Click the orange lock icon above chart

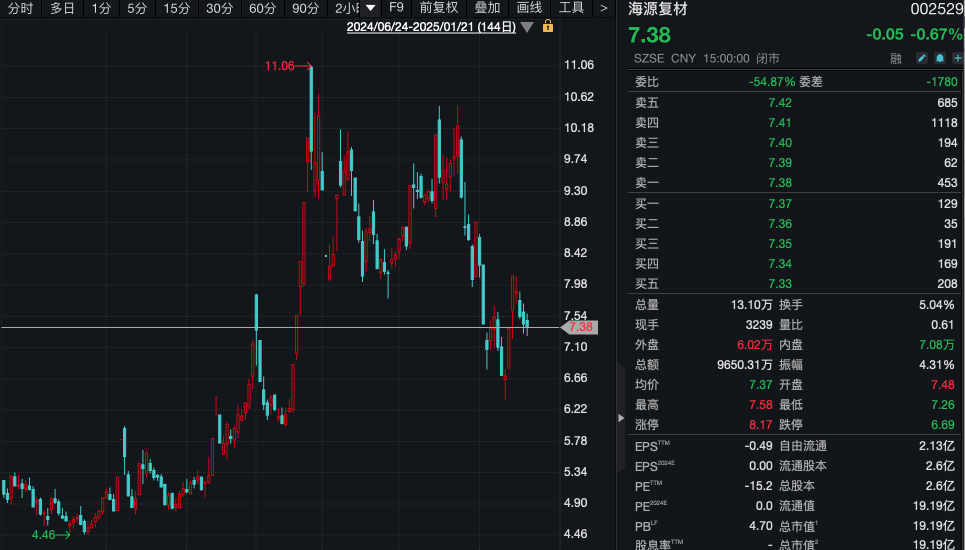(x=547, y=26)
